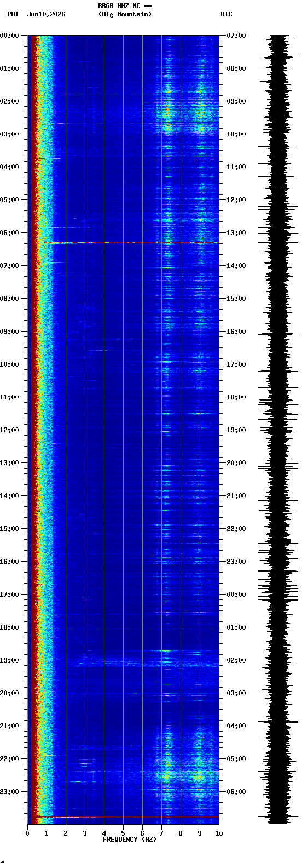Click the 10 Hz frequency axis tick label
302x868 pixels.
click(219, 833)
